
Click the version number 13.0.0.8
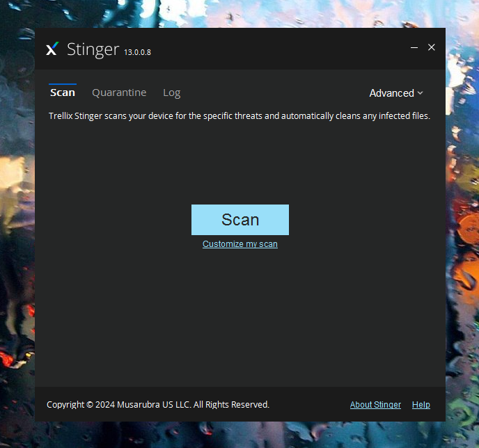137,52
